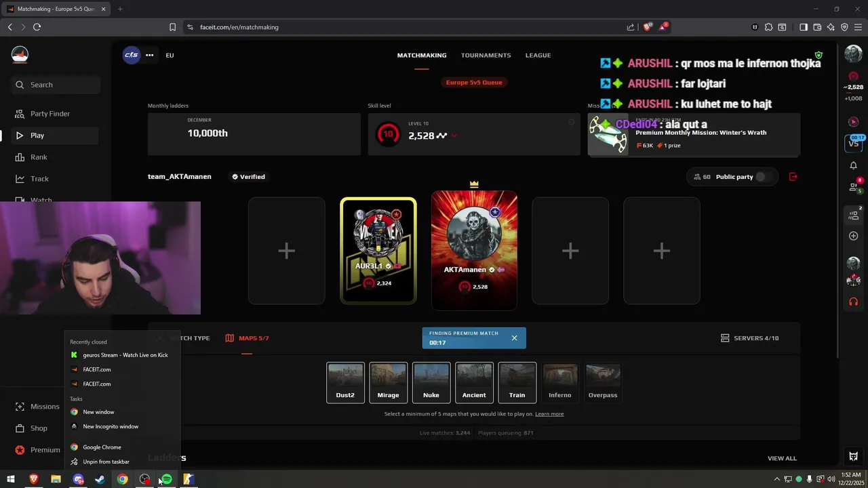Choose New Incognito window from jump list
This screenshot has width=868, height=488.
click(123, 426)
